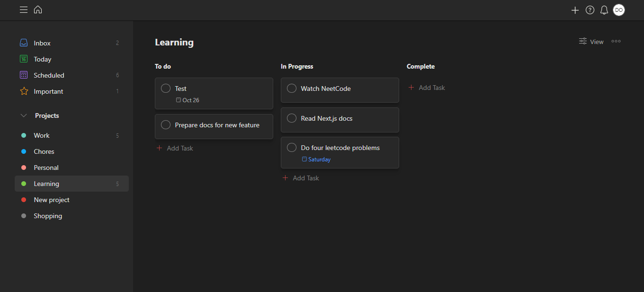This screenshot has width=644, height=292.
Task: Open the help question mark icon
Action: [x=590, y=10]
